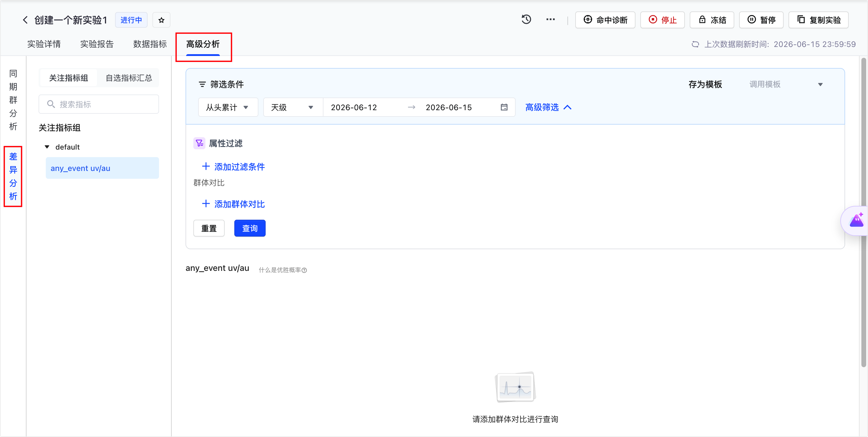The height and width of the screenshot is (437, 868).
Task: Open the three-dot more options menu
Action: [551, 20]
